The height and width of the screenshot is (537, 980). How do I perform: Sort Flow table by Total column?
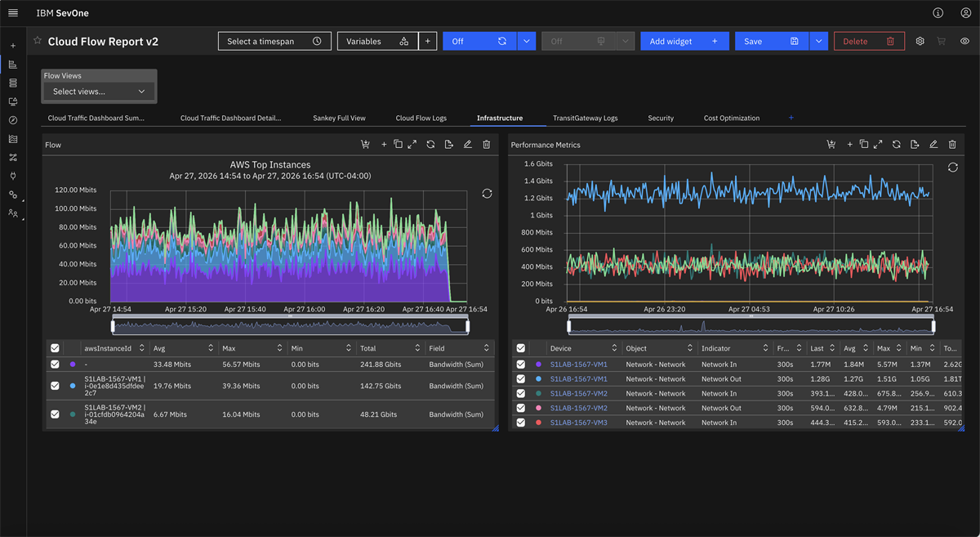click(417, 348)
